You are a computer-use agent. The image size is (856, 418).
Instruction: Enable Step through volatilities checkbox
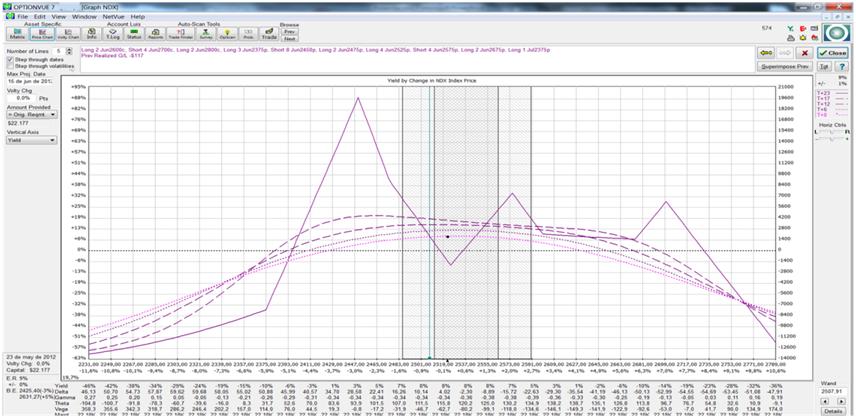10,66
